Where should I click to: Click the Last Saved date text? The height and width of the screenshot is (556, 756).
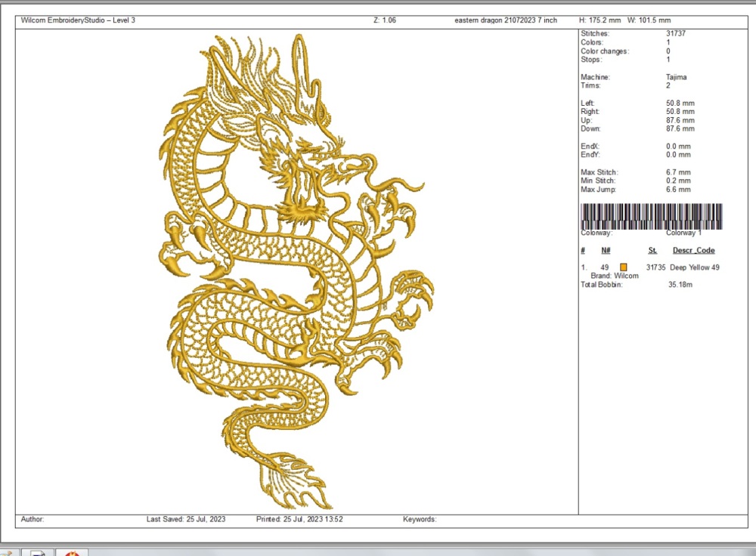(186, 520)
